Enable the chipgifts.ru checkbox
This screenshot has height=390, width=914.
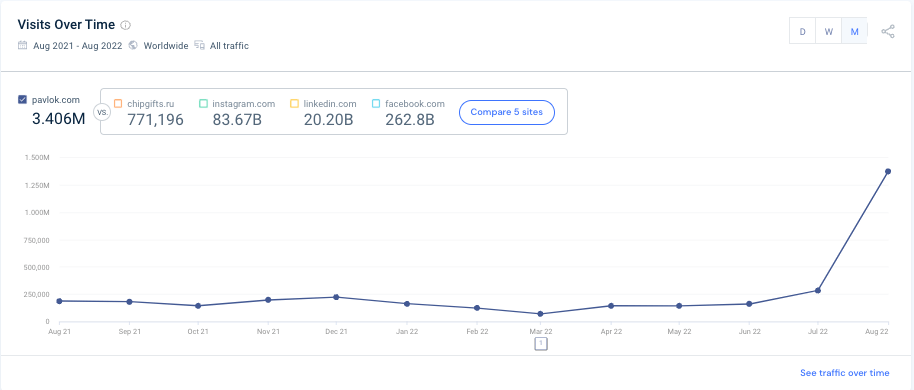coord(118,104)
